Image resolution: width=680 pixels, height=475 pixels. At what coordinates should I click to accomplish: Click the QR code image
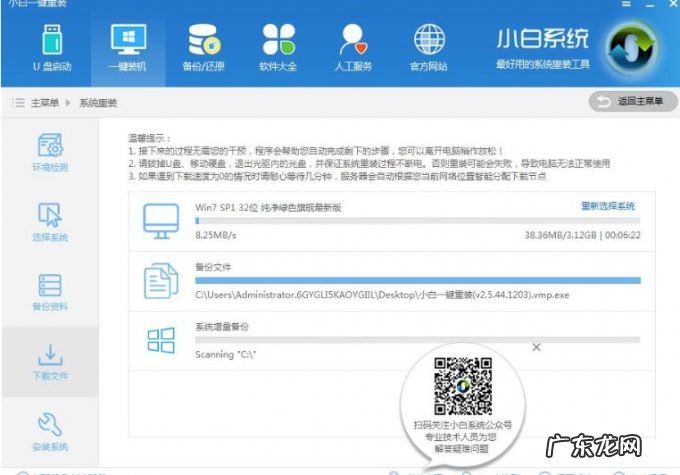point(463,386)
